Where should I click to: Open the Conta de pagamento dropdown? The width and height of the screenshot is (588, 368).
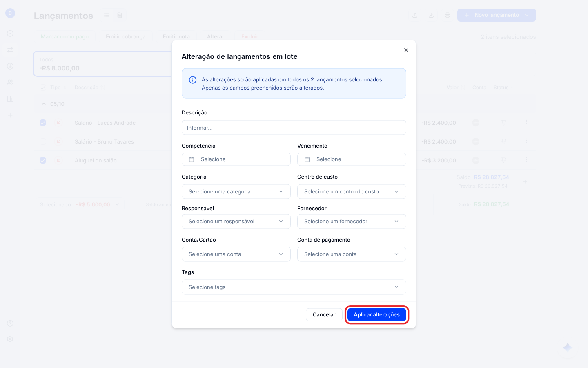[x=352, y=254]
